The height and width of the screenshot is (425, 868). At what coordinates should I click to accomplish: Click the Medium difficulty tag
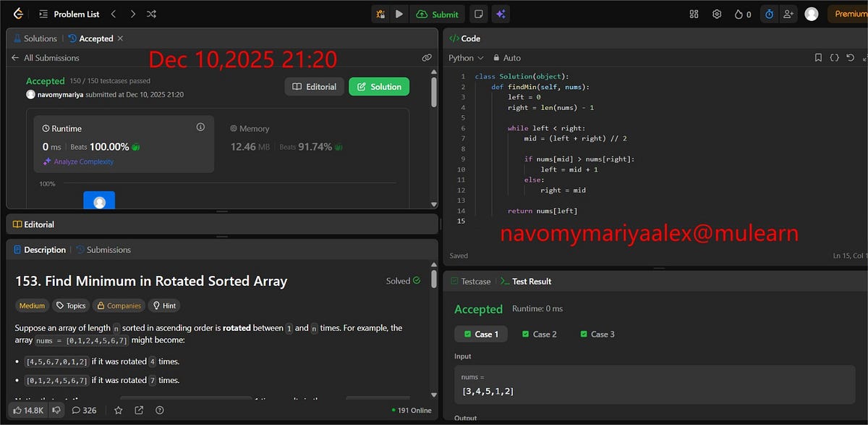pyautogui.click(x=32, y=306)
